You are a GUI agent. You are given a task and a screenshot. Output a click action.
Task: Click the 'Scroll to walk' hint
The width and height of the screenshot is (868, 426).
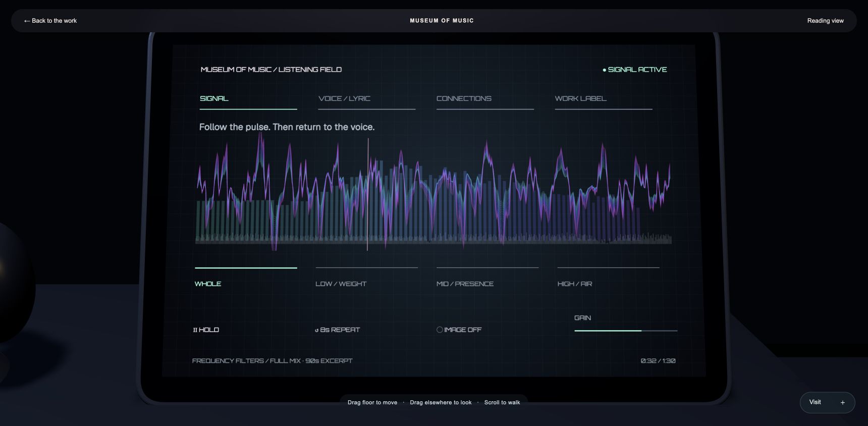(502, 402)
